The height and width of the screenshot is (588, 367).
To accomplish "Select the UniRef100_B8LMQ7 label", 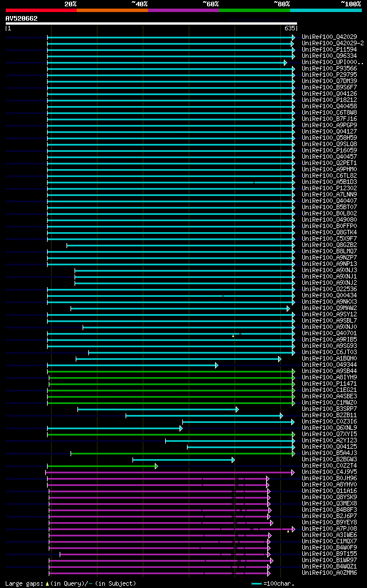I will click(x=330, y=251).
